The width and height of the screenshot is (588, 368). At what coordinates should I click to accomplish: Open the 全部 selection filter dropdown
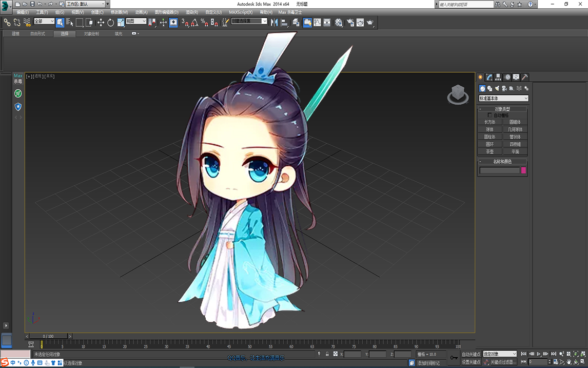click(x=44, y=22)
